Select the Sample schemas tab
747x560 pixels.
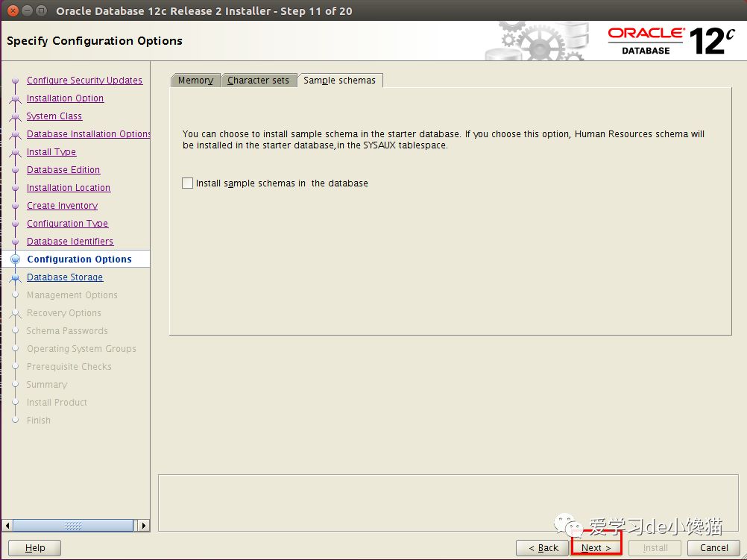coord(340,80)
